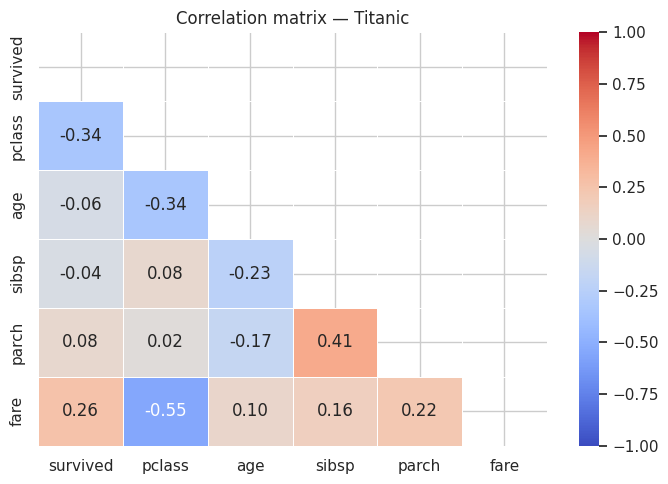Click the chart title Correlation matrix — Titanic
Screen dimensions: 668x484
pyautogui.click(x=292, y=18)
